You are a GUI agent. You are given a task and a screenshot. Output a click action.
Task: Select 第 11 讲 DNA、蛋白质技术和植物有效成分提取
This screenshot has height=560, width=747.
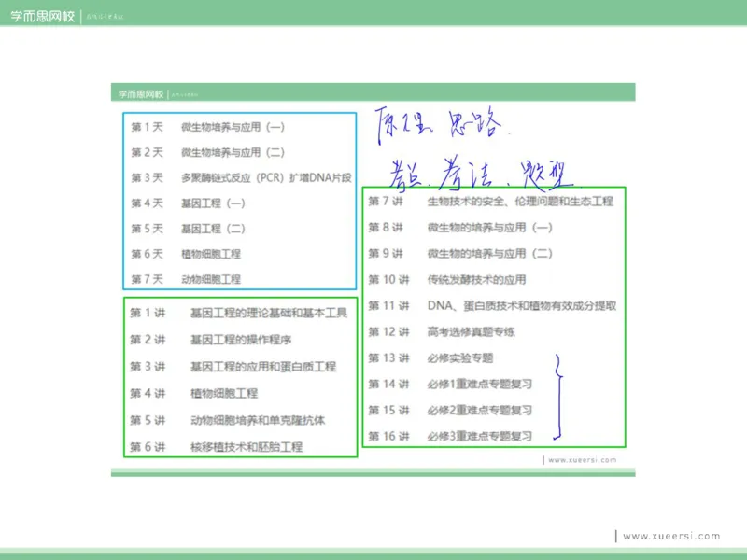(x=492, y=306)
